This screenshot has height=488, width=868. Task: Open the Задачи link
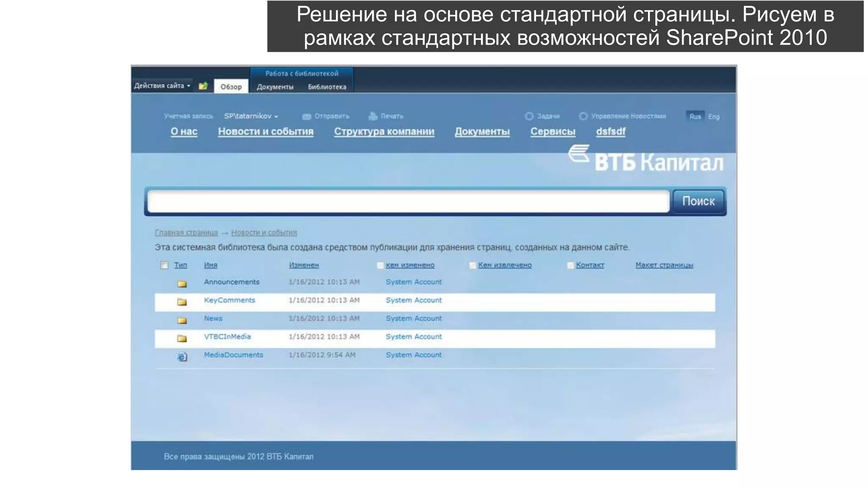(x=548, y=116)
